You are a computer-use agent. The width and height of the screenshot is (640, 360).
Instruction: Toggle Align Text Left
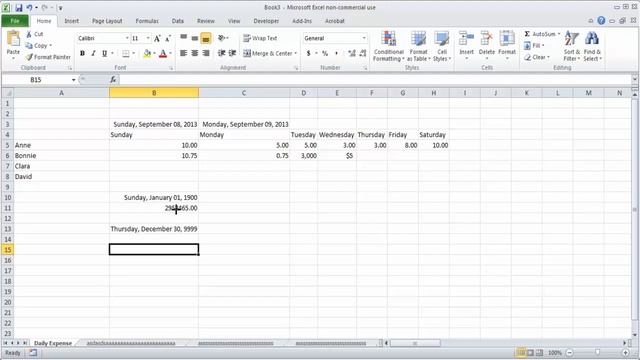(184, 53)
